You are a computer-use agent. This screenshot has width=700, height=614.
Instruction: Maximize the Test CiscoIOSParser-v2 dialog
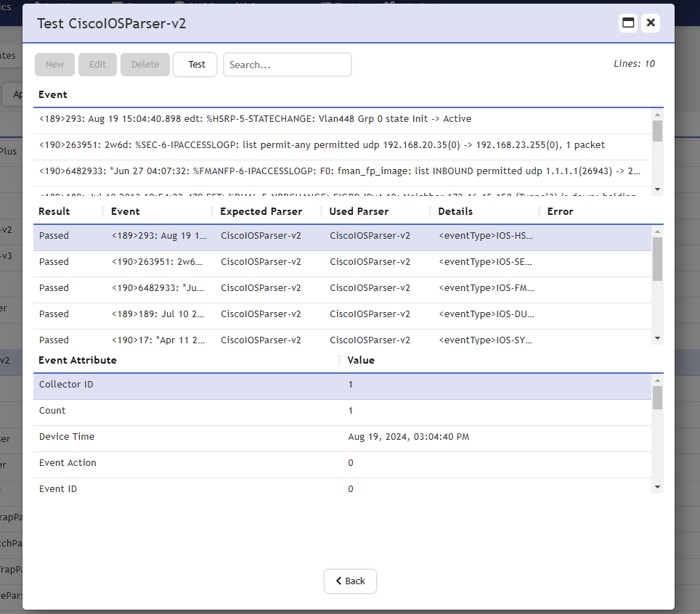pos(628,23)
